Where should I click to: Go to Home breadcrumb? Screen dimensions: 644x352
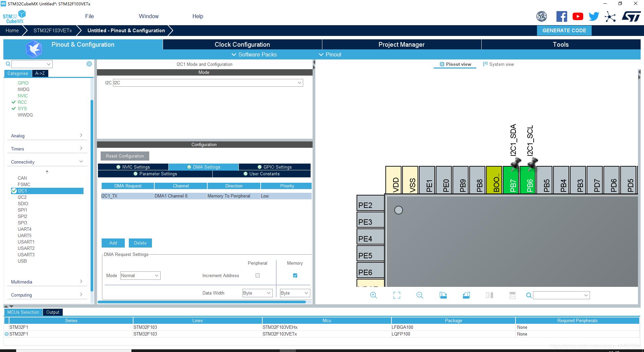point(12,31)
